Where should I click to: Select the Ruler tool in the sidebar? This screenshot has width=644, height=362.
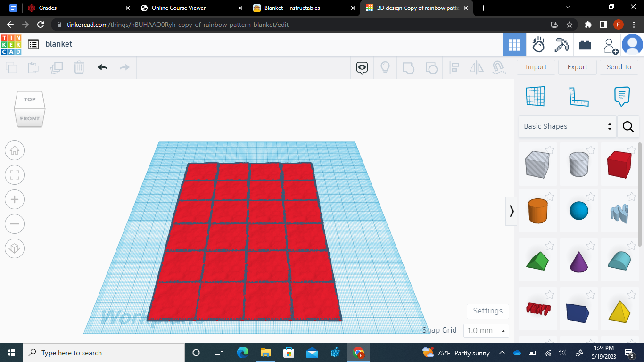pyautogui.click(x=578, y=96)
